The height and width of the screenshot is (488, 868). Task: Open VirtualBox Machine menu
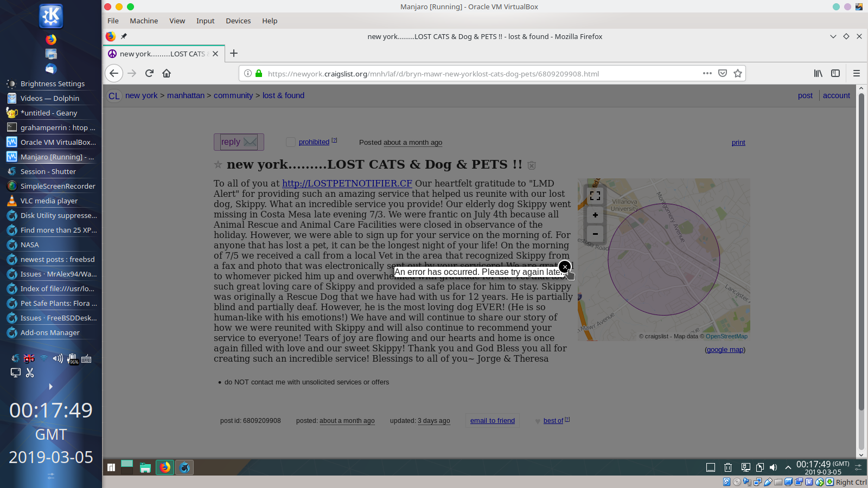tap(144, 21)
